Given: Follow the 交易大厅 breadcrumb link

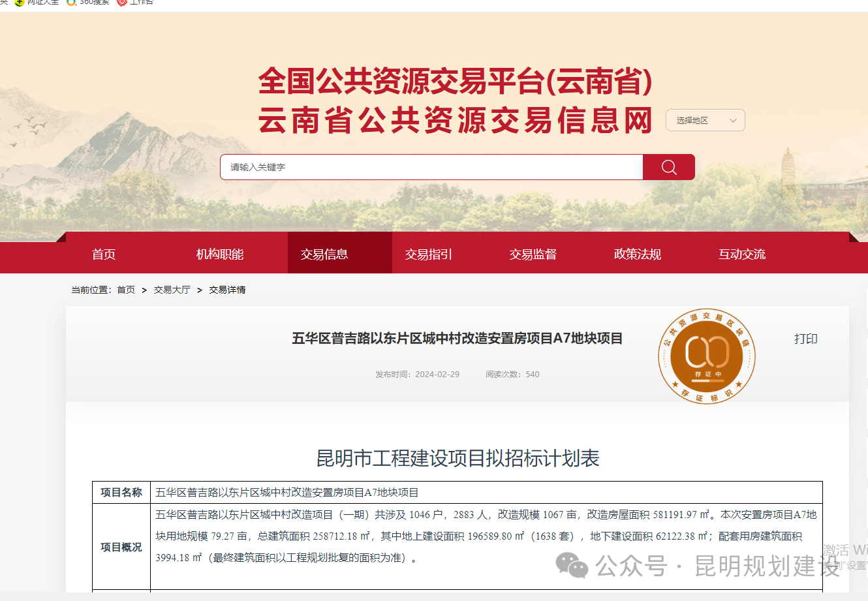Looking at the screenshot, I should pos(172,289).
